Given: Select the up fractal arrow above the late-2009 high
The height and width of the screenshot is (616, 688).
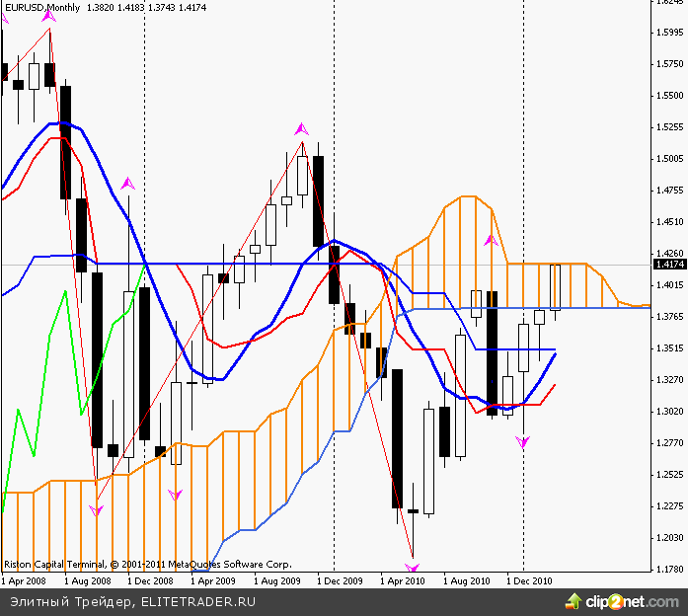Looking at the screenshot, I should click(302, 128).
